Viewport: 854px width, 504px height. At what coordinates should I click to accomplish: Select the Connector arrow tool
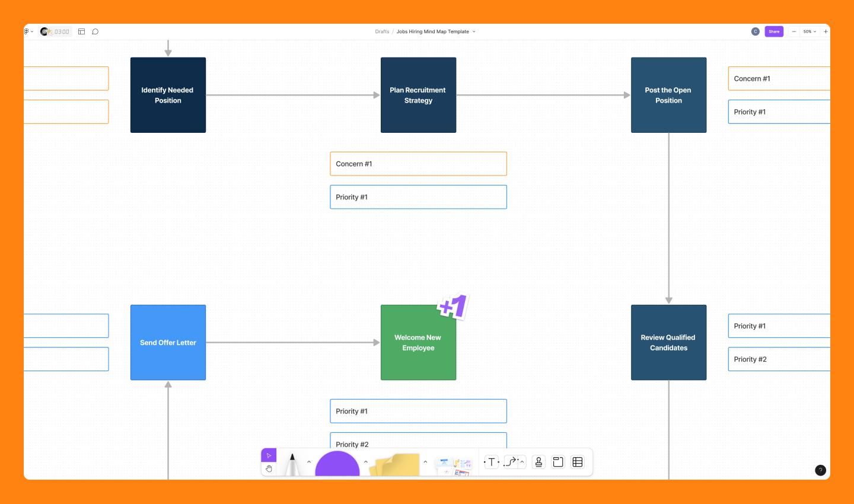click(x=510, y=462)
